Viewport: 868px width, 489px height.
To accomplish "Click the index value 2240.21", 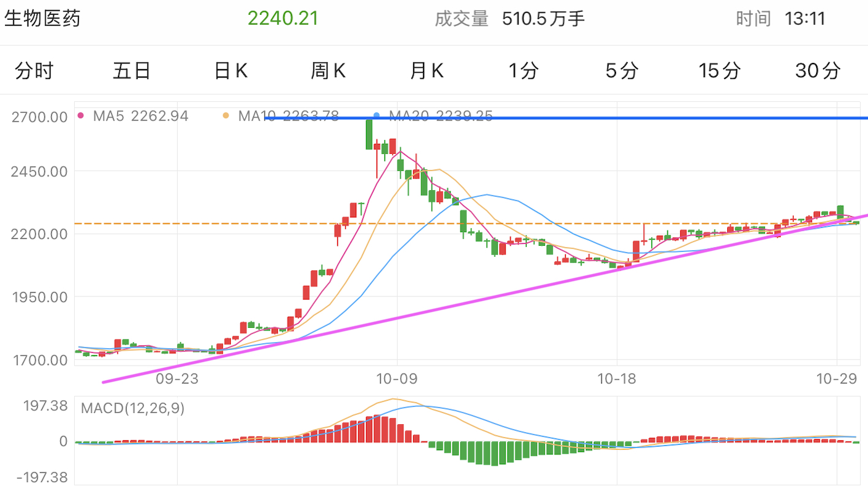I will click(283, 19).
